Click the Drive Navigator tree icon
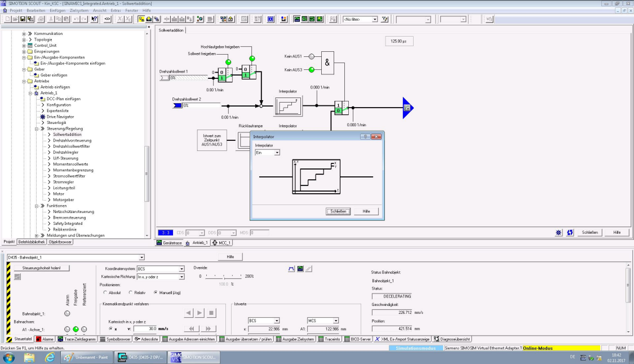The width and height of the screenshot is (634, 364). tap(42, 117)
